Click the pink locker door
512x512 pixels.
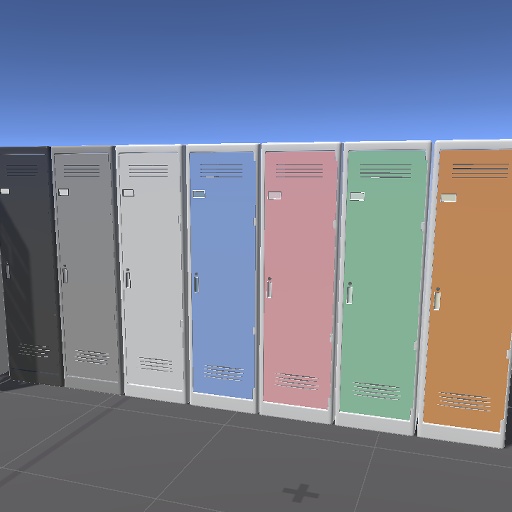point(300,280)
